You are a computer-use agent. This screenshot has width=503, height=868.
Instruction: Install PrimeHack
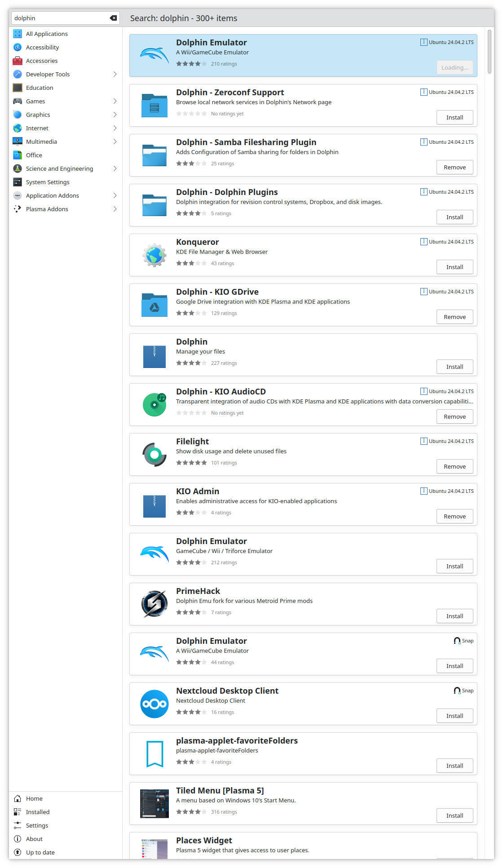[x=455, y=616]
